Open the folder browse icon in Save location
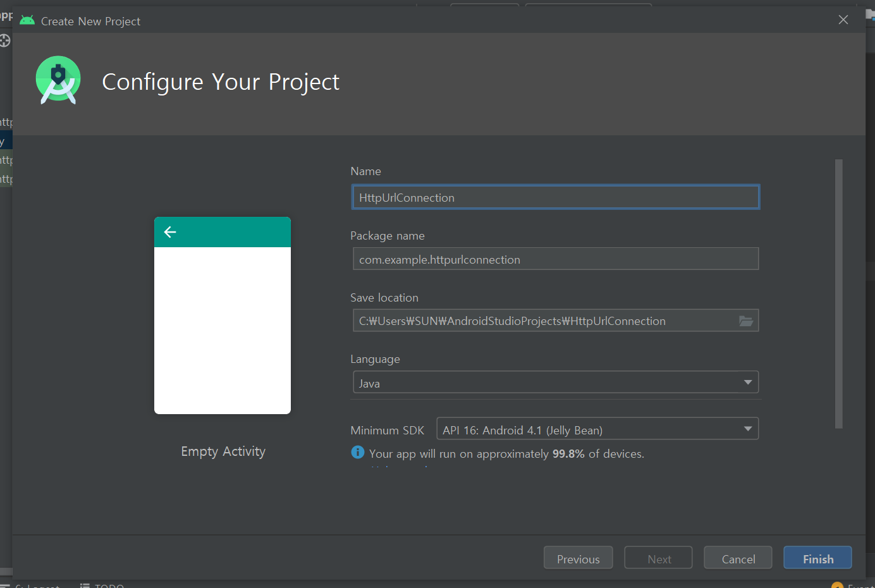Image resolution: width=875 pixels, height=588 pixels. [x=746, y=321]
